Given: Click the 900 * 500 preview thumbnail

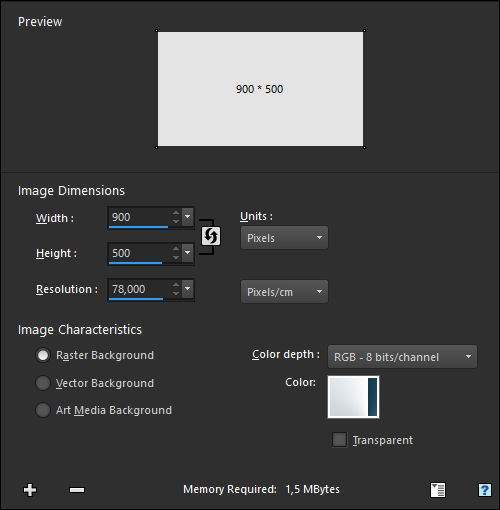Looking at the screenshot, I should click(x=260, y=89).
